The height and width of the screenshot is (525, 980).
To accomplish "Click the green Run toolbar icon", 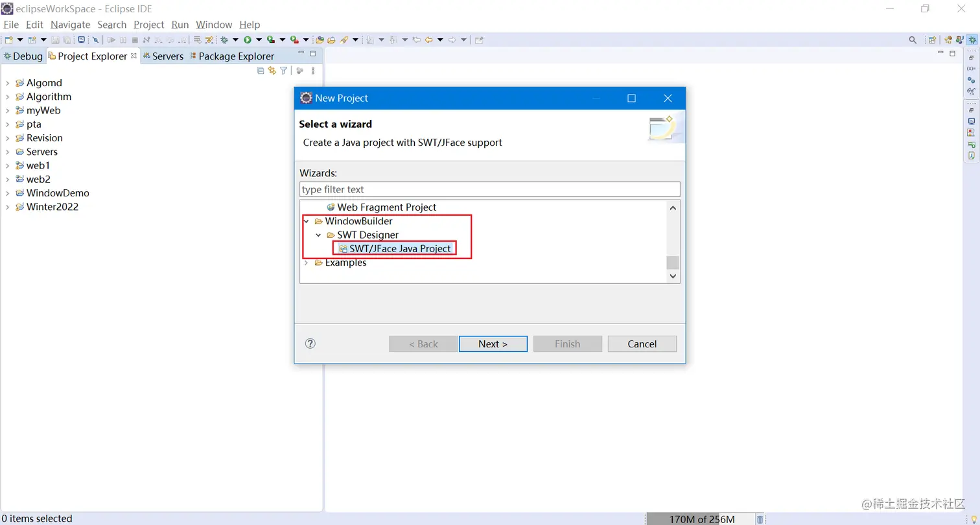I will 248,40.
